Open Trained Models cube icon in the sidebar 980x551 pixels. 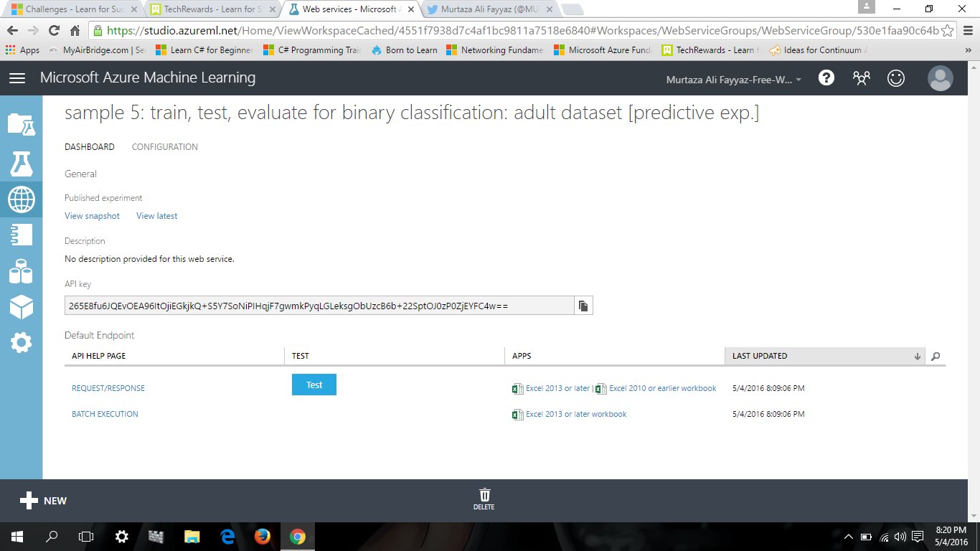tap(21, 307)
